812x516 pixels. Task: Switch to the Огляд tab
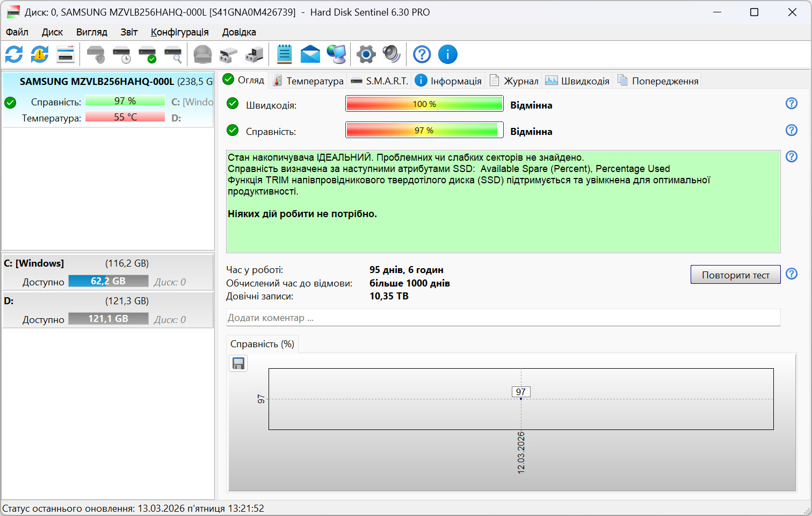pos(243,80)
